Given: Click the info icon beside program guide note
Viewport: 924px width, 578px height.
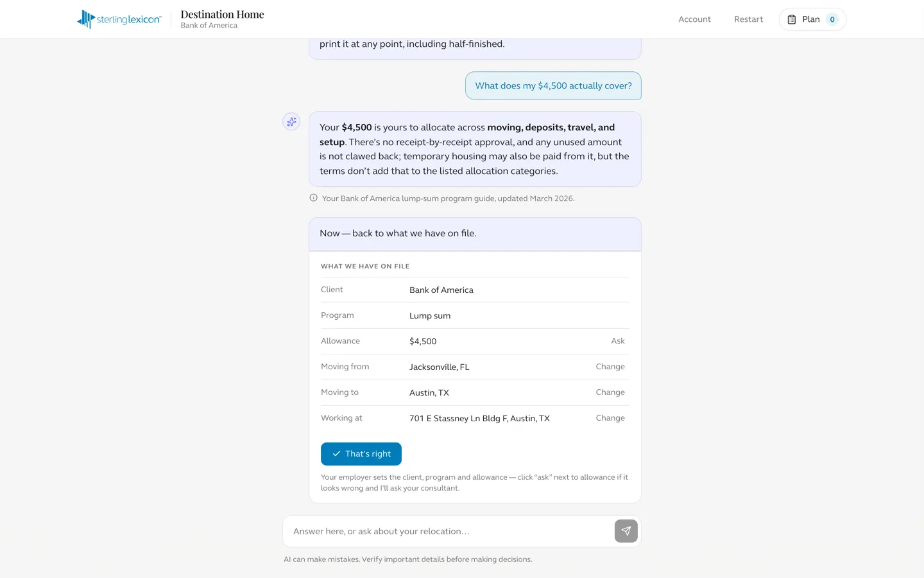Looking at the screenshot, I should pyautogui.click(x=314, y=198).
